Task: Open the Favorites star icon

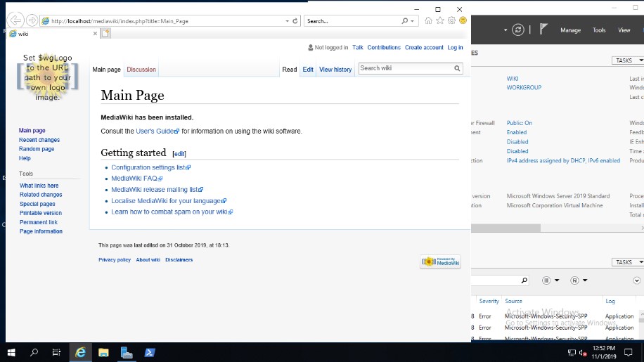Action: coord(440,20)
